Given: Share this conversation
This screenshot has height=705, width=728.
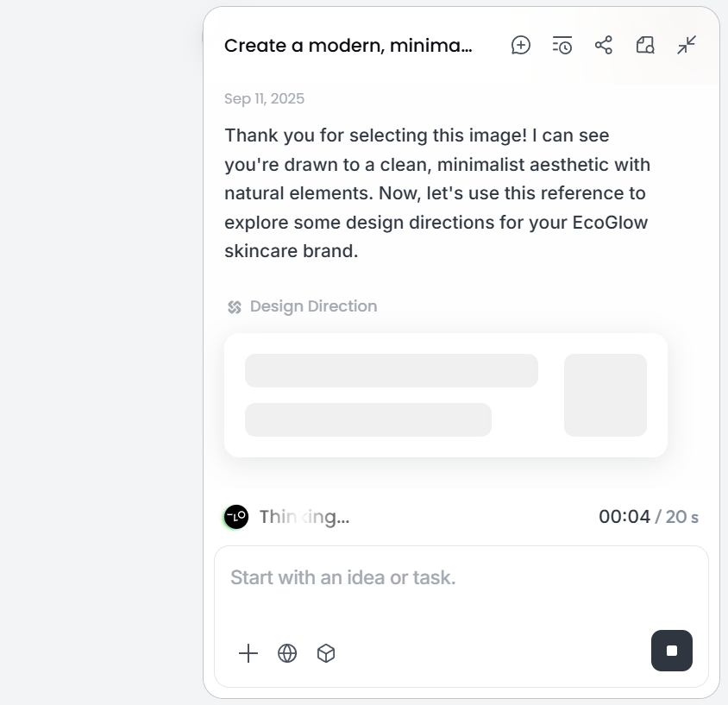Looking at the screenshot, I should (604, 45).
